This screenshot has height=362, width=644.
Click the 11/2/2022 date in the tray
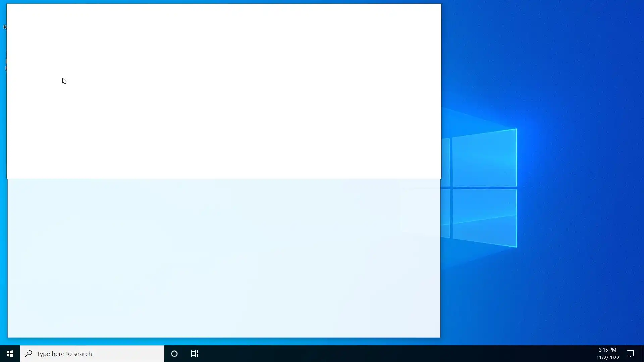(607, 358)
